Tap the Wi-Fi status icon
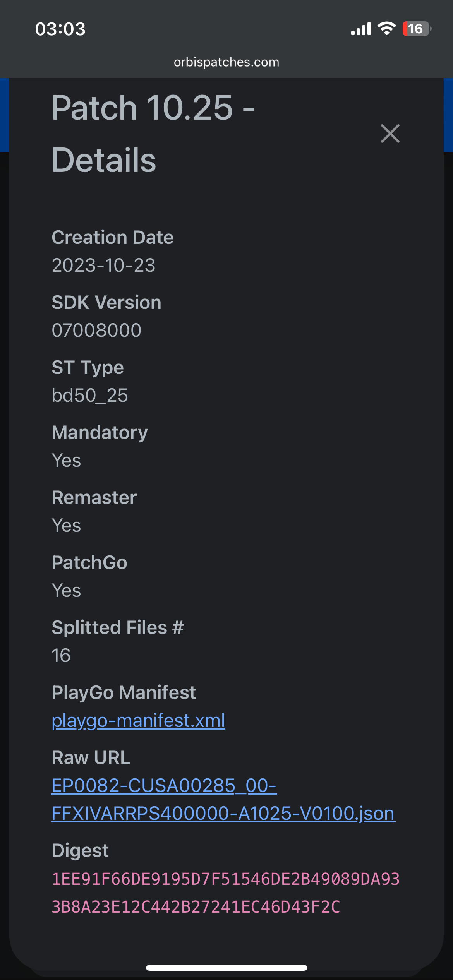This screenshot has width=453, height=980. point(386,29)
